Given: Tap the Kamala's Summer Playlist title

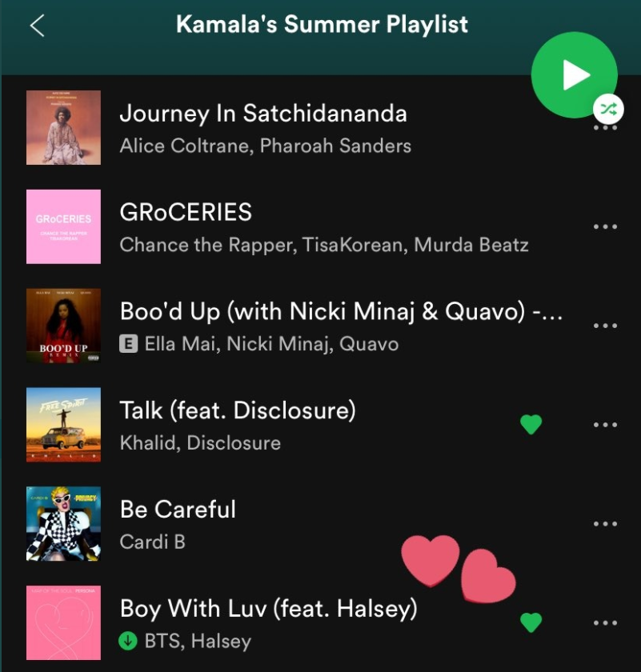Looking at the screenshot, I should (322, 25).
